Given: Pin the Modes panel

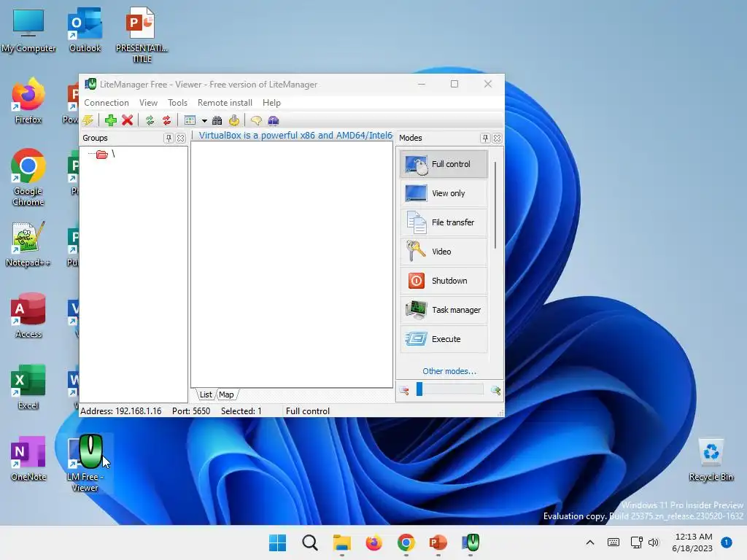Looking at the screenshot, I should (485, 138).
